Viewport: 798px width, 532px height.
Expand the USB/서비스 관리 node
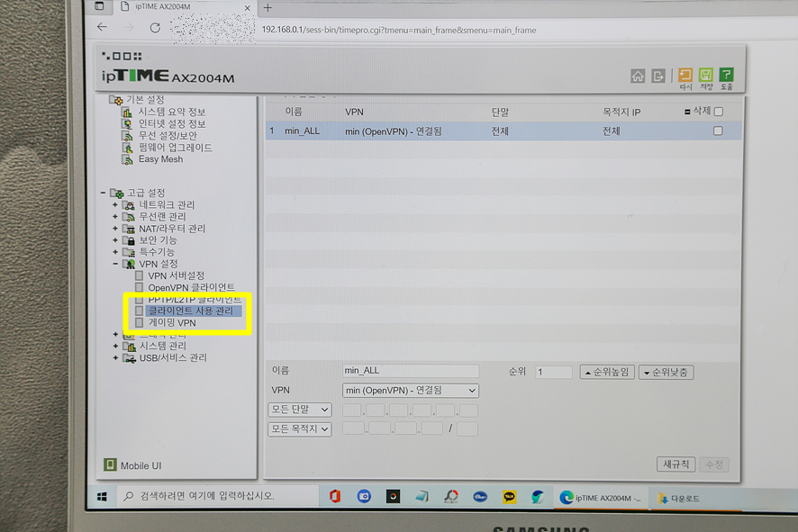coord(115,358)
